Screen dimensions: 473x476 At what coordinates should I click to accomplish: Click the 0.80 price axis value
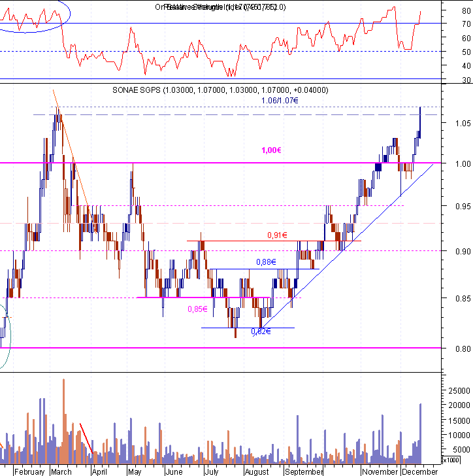(463, 348)
